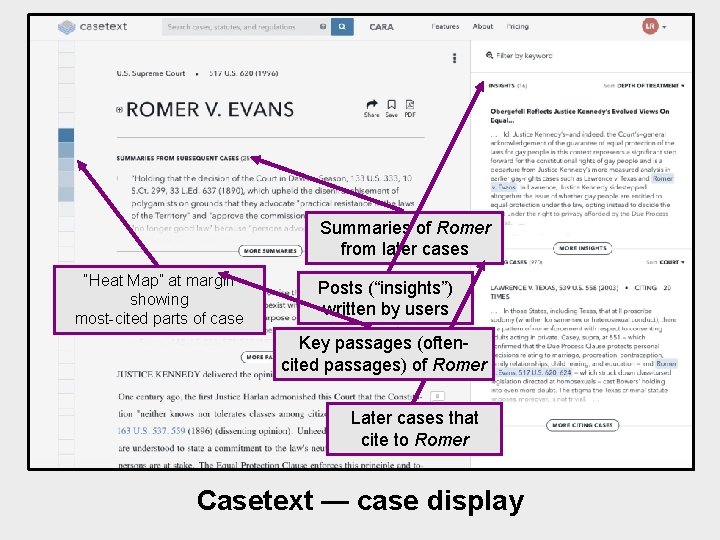Expand the plus icon beside ROMER V. EVANS
This screenshot has width=720, height=540.
[119, 110]
